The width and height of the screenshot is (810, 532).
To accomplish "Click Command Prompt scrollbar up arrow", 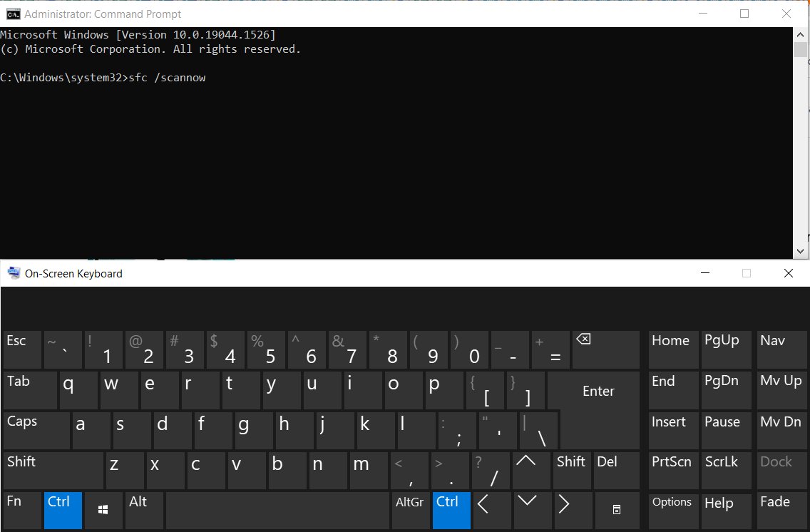I will (x=800, y=35).
